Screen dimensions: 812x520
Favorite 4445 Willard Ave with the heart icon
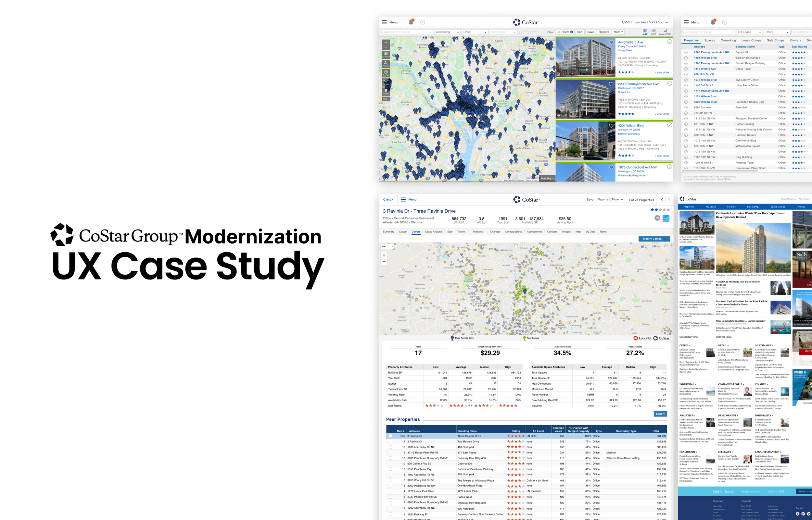(x=611, y=43)
